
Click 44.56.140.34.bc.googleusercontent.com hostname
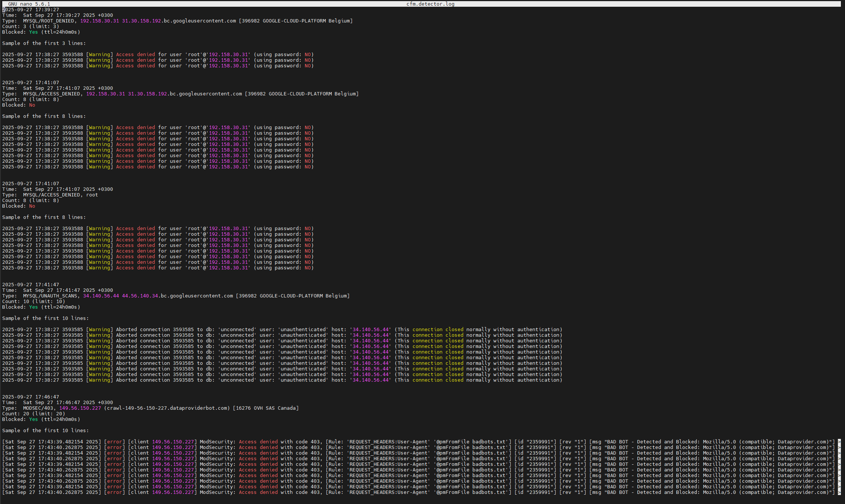coord(177,296)
